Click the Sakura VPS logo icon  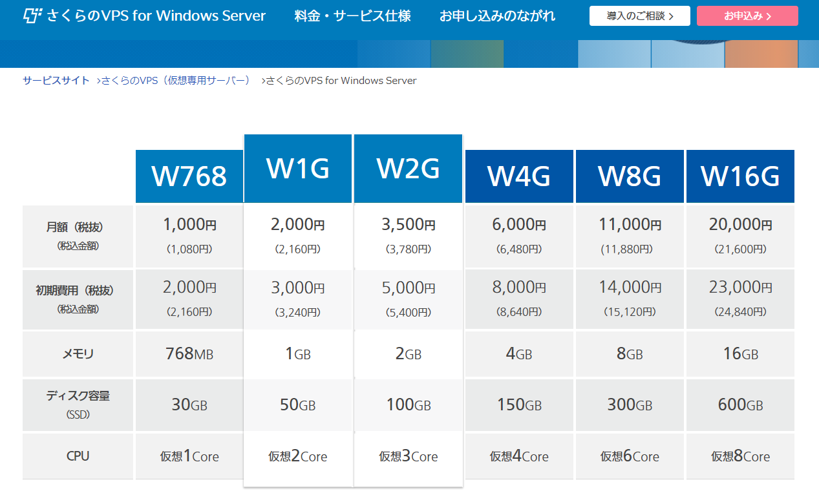click(32, 16)
